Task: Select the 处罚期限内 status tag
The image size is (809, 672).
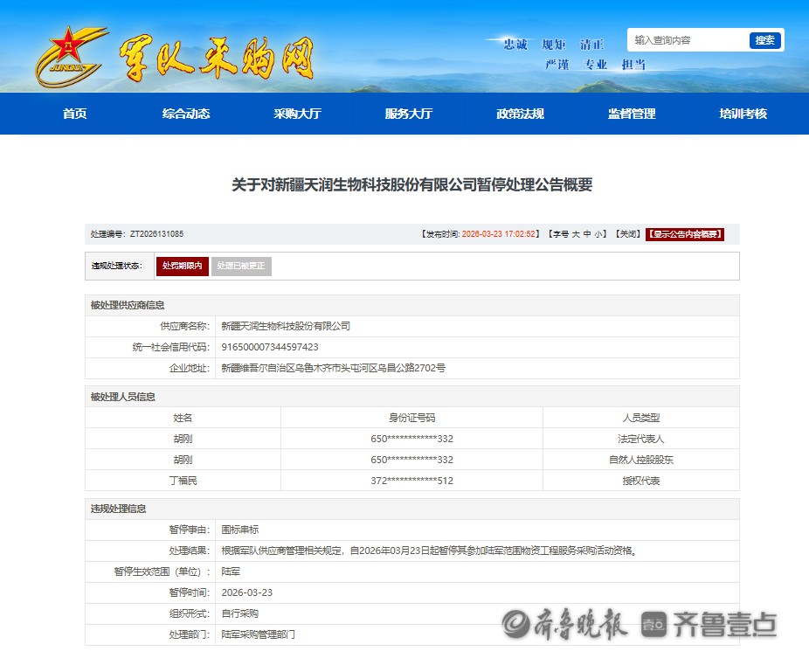Action: (x=183, y=266)
